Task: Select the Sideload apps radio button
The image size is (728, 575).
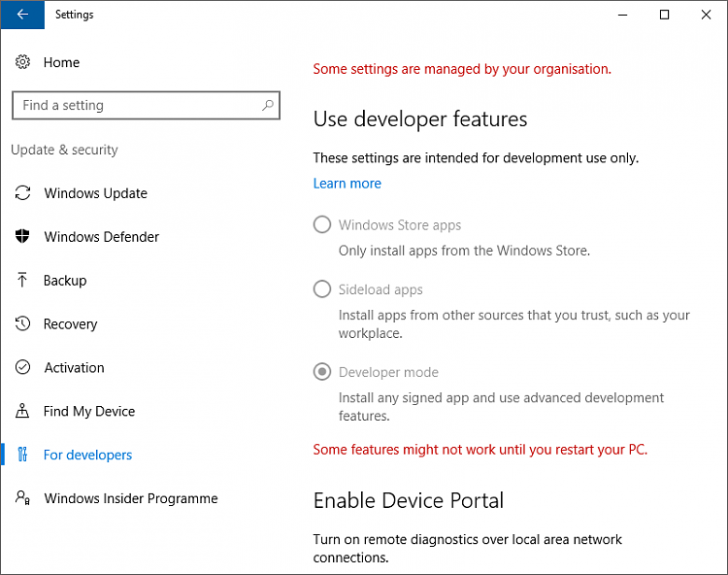Action: (322, 289)
